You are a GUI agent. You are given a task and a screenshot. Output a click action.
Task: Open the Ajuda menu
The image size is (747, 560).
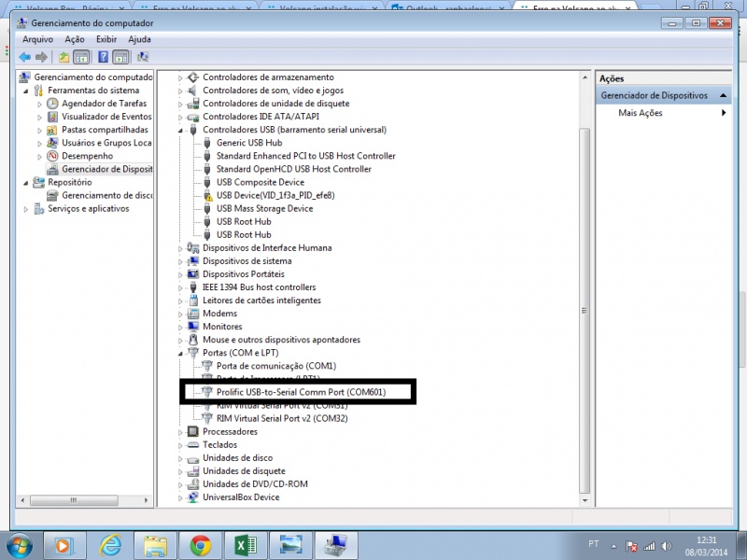(139, 39)
